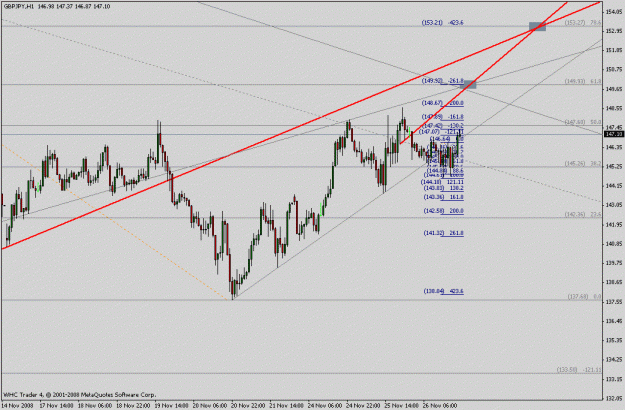Click the 135.35 price scale value

tap(614, 340)
